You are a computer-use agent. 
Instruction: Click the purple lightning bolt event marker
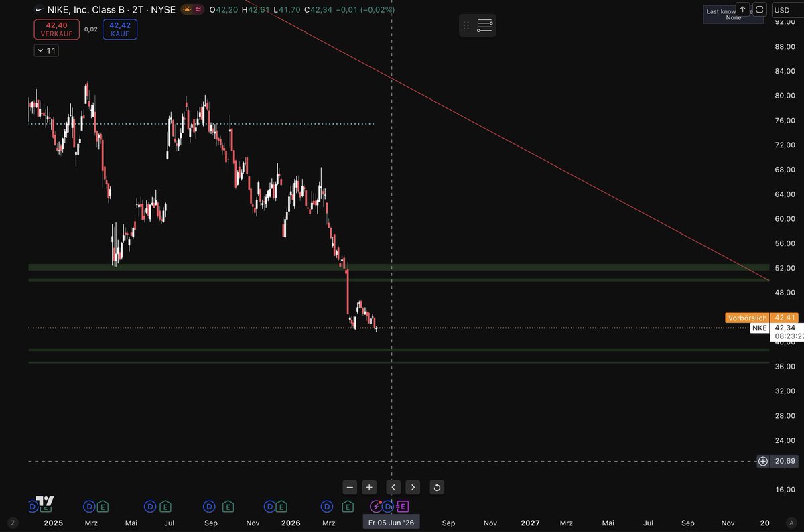[x=377, y=507]
